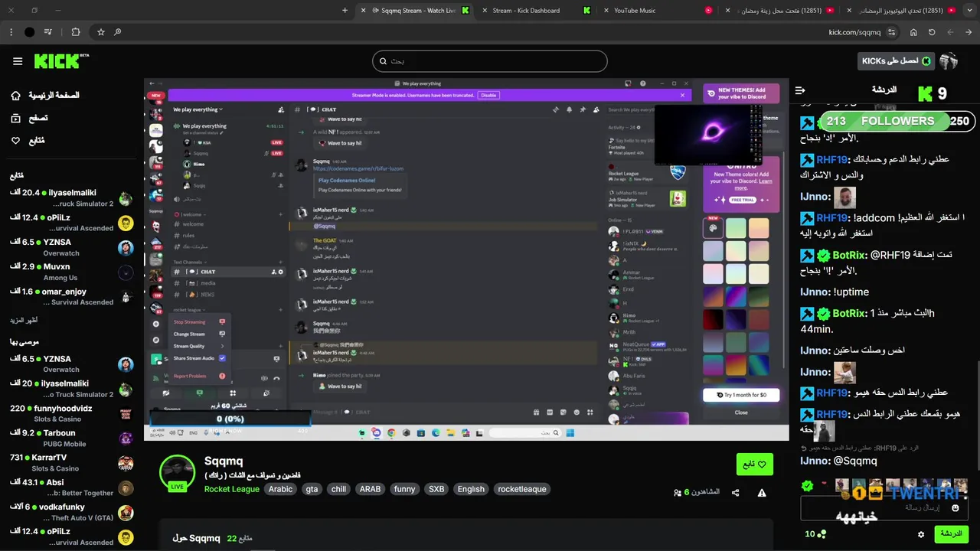Image resolution: width=980 pixels, height=551 pixels.
Task: Open Tarboun PUBG Mobile channel
Action: [x=71, y=439]
